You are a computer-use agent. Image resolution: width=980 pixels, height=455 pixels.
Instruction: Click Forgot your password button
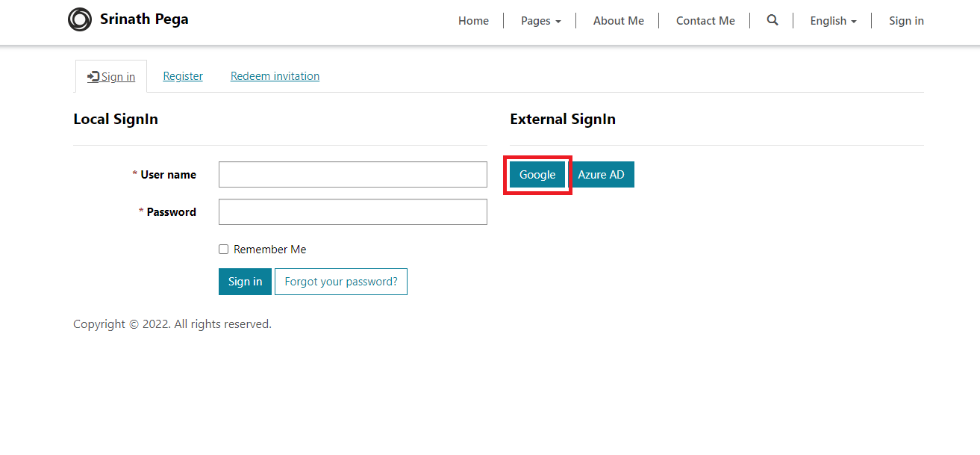pos(341,282)
